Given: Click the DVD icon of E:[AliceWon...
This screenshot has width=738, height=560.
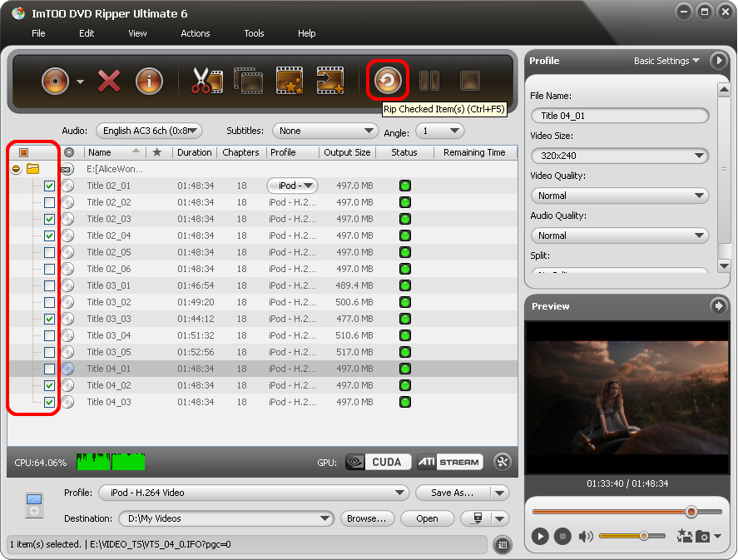Looking at the screenshot, I should (x=67, y=169).
